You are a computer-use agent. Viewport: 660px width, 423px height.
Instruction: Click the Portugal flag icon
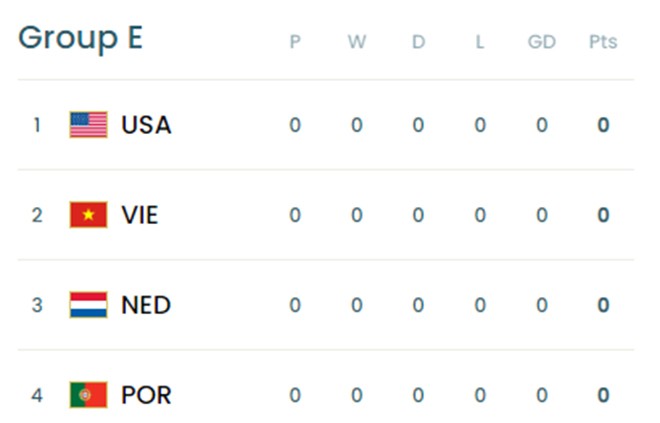[x=88, y=395]
